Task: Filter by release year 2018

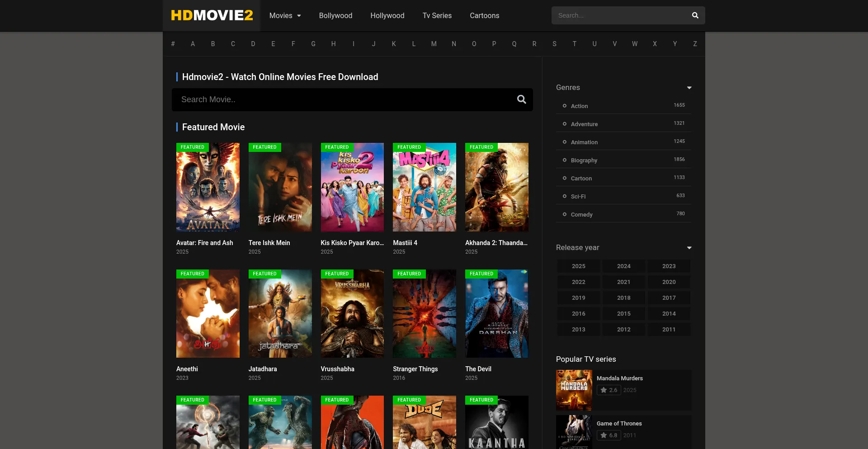Action: 624,298
